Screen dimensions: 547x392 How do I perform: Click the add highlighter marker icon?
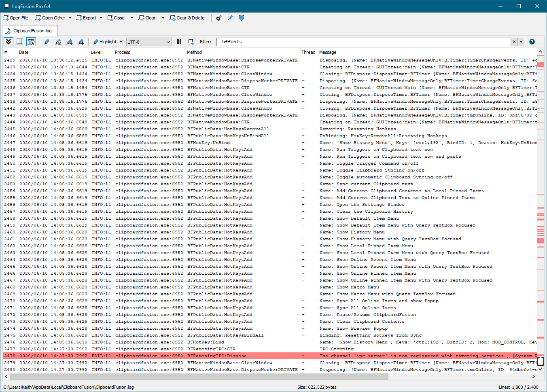click(x=47, y=42)
